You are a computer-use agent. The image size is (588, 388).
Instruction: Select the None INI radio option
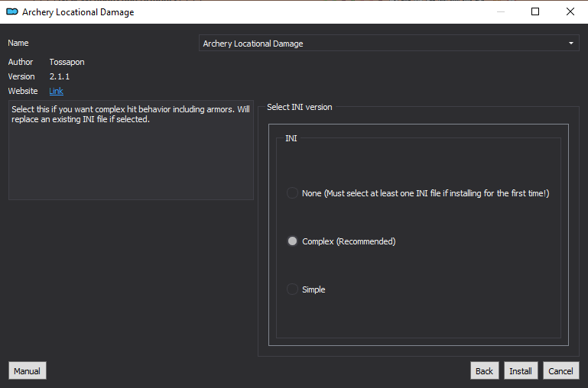click(292, 193)
